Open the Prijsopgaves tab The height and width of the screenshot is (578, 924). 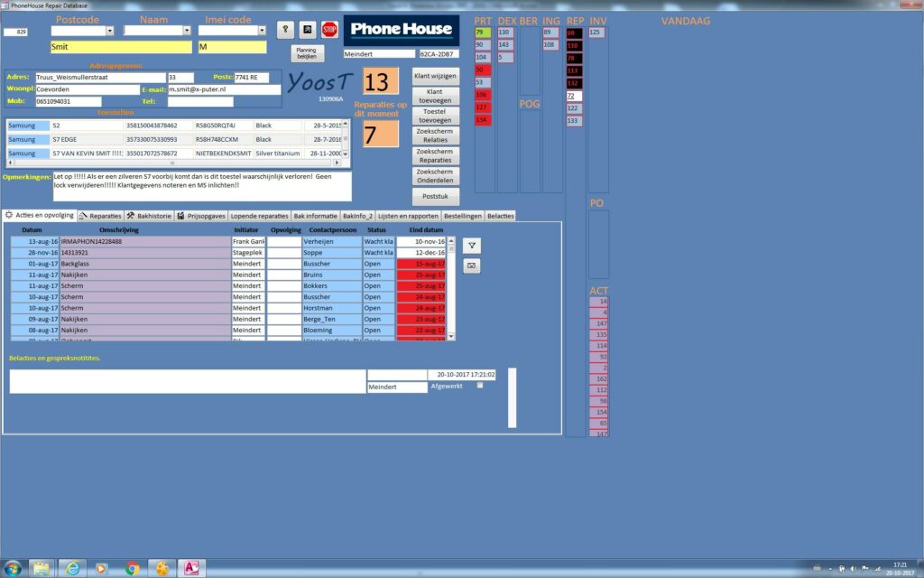(x=200, y=216)
